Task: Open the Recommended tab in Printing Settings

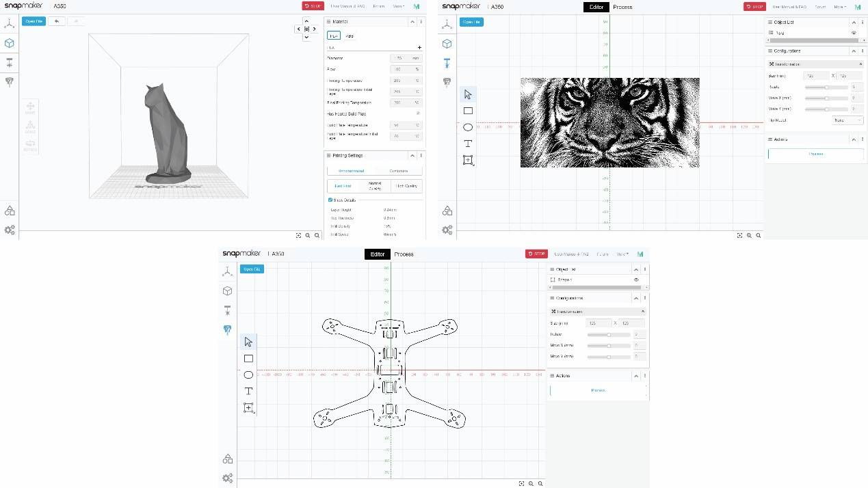Action: [x=351, y=171]
